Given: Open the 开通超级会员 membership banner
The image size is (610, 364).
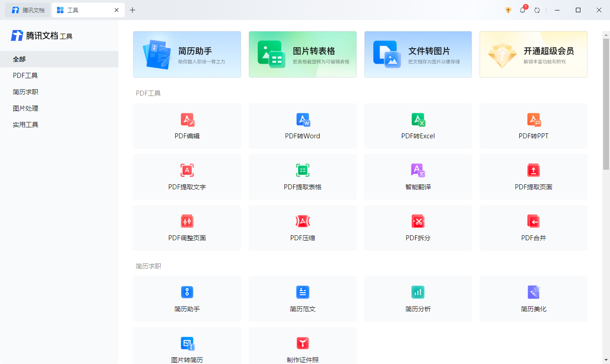Looking at the screenshot, I should [533, 54].
